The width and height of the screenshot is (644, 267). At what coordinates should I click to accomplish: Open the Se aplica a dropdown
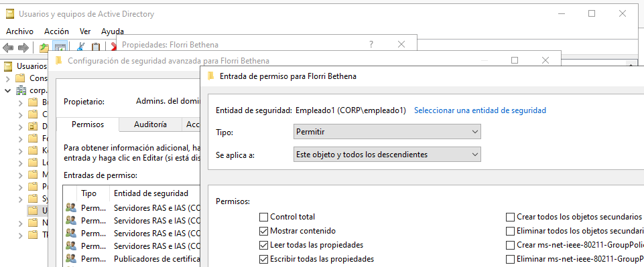[387, 155]
